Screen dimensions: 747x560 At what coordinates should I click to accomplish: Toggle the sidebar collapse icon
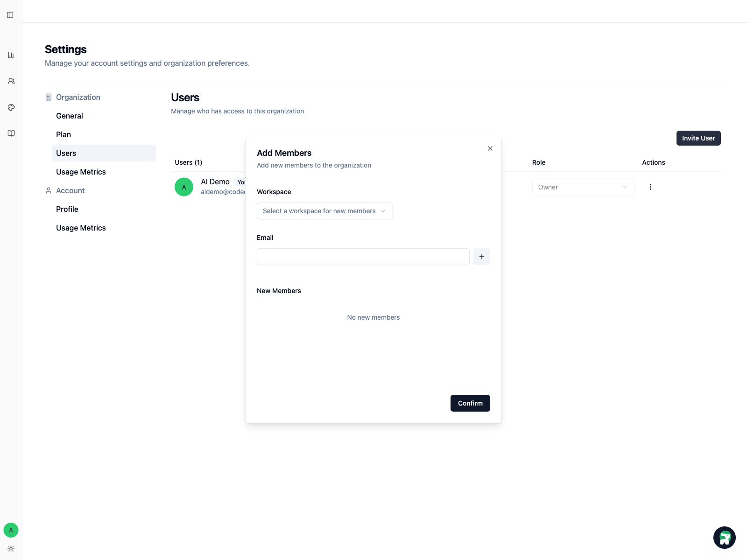coord(11,14)
